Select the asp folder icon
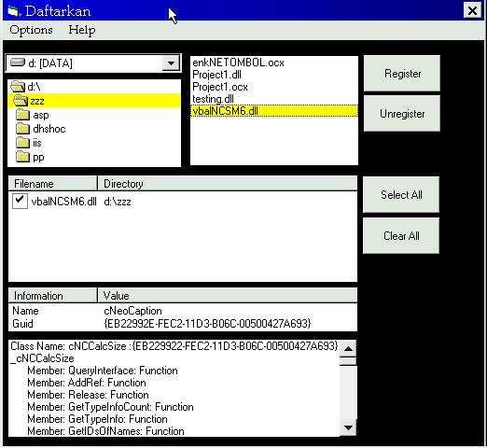 pos(23,115)
